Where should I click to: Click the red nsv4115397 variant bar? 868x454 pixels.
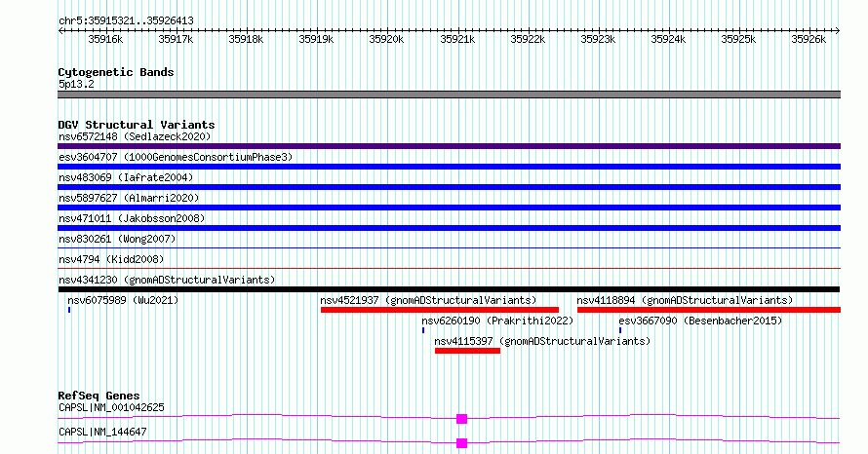[x=468, y=351]
